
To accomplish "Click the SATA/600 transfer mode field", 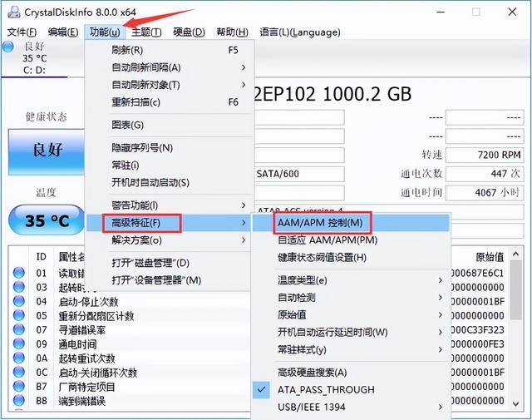I will point(299,174).
